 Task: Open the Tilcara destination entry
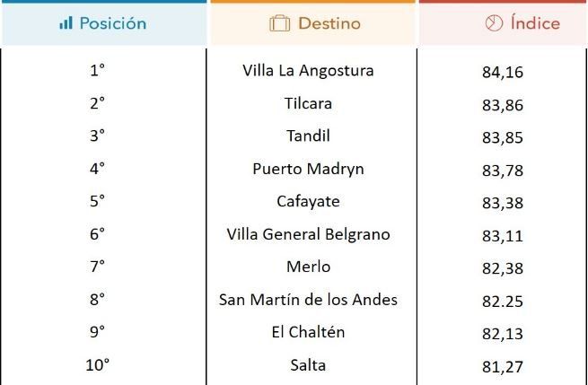308,103
